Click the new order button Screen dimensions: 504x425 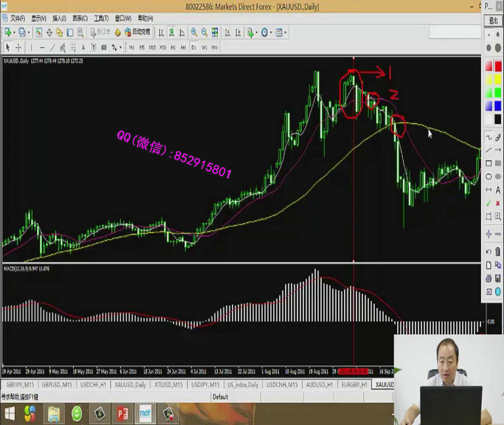tap(101, 32)
